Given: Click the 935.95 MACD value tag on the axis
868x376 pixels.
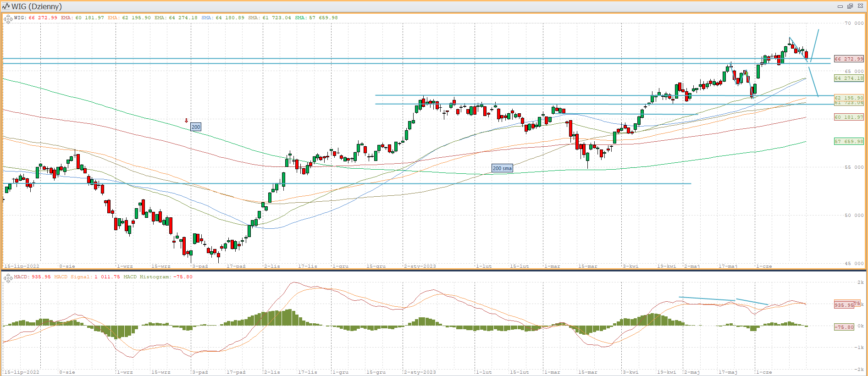Looking at the screenshot, I should 844,305.
